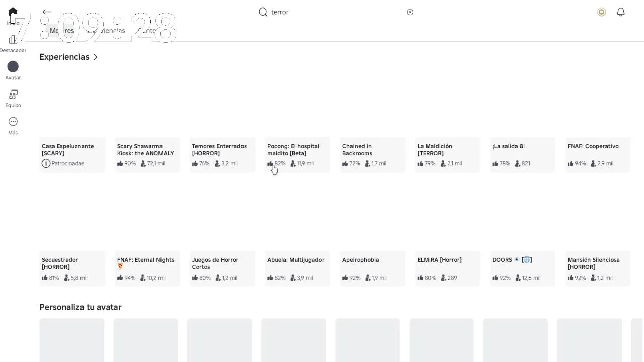Screen dimensions: 644x362
Task: Click the search field containing terror
Action: 332,12
